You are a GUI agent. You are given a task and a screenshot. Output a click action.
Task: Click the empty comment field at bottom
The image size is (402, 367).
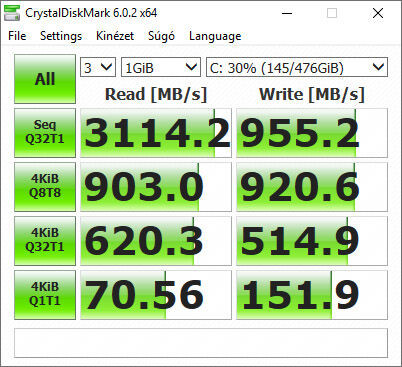[x=201, y=343]
